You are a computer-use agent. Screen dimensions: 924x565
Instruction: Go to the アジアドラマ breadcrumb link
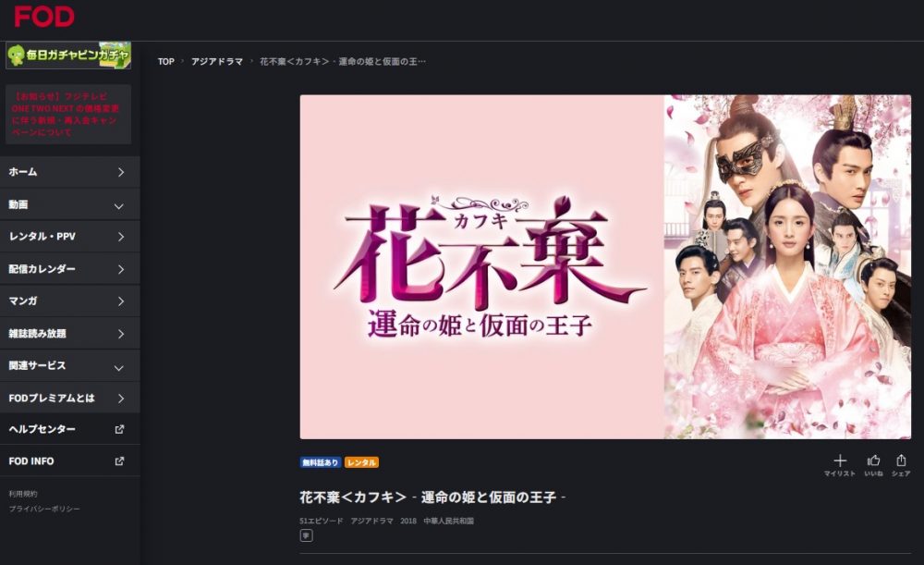[x=217, y=61]
